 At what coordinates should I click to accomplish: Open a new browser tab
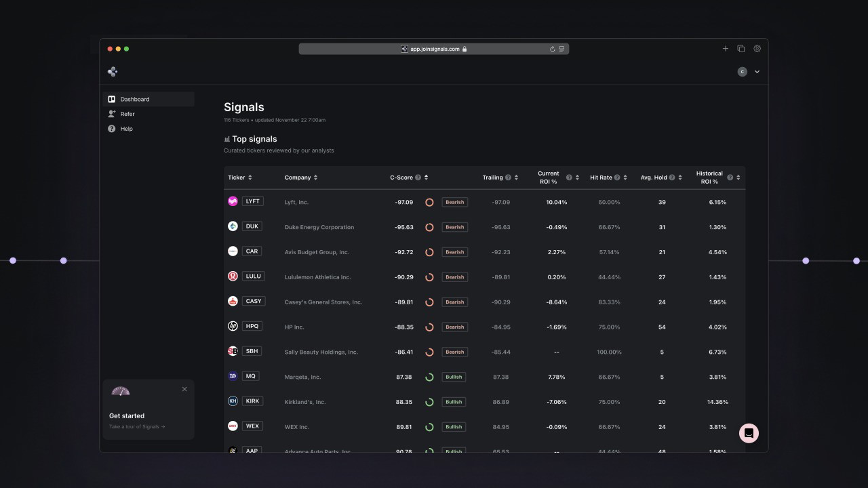[x=726, y=49]
